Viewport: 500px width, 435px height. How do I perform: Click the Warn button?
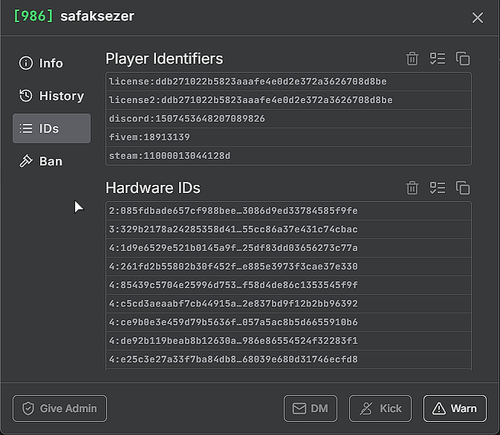coord(455,408)
